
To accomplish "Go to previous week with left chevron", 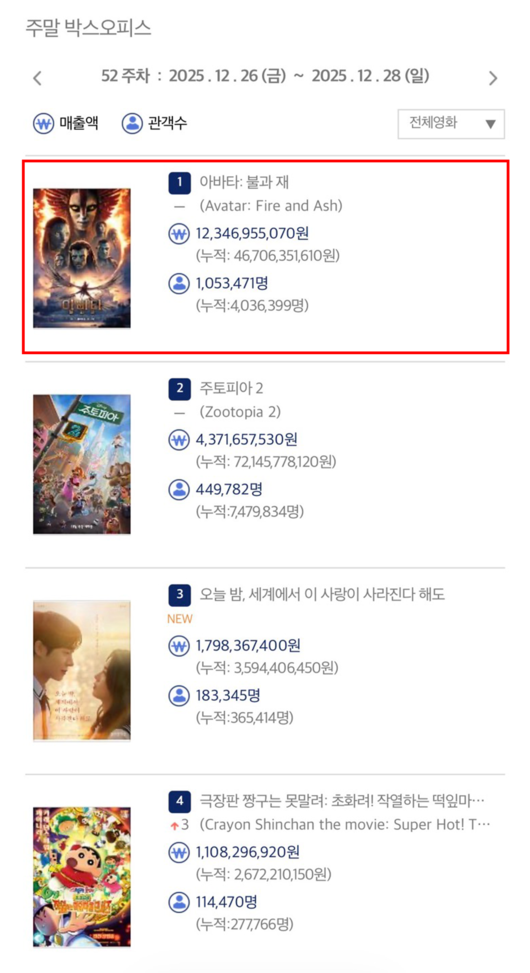I will [37, 78].
